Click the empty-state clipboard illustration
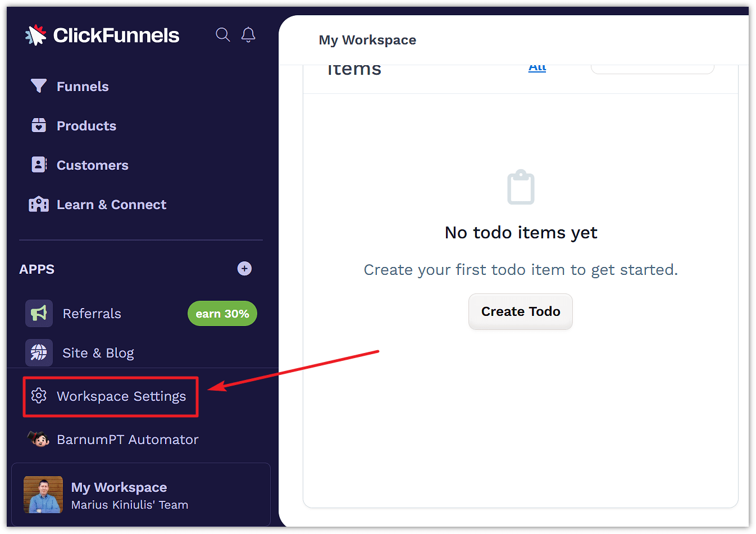 coord(521,187)
